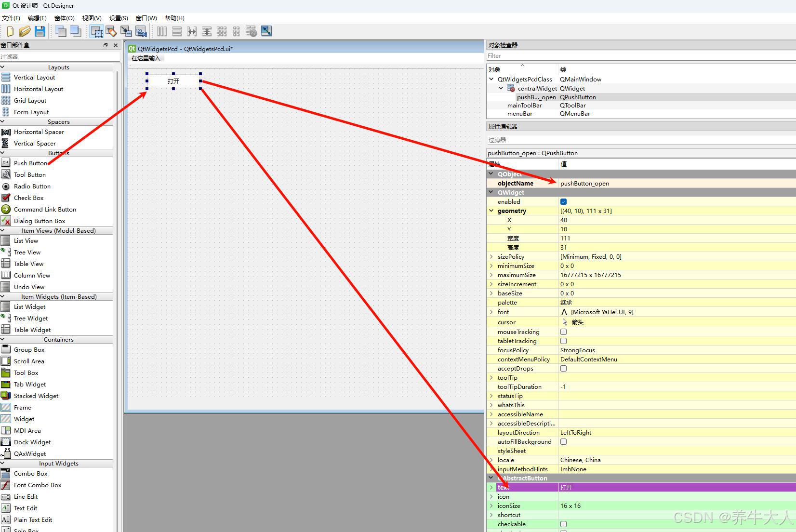
Task: Open the 设置(S) menu
Action: (119, 18)
